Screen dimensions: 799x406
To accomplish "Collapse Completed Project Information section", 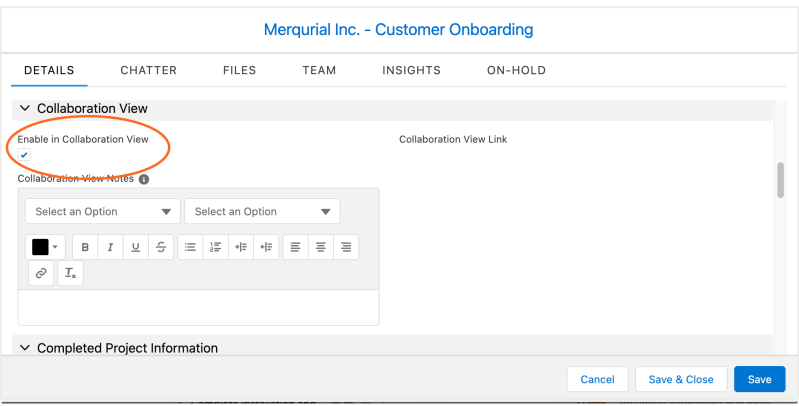I will [x=24, y=348].
